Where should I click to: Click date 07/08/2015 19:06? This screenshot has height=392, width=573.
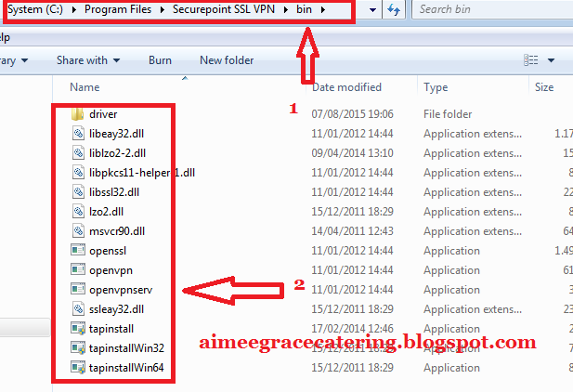(352, 114)
